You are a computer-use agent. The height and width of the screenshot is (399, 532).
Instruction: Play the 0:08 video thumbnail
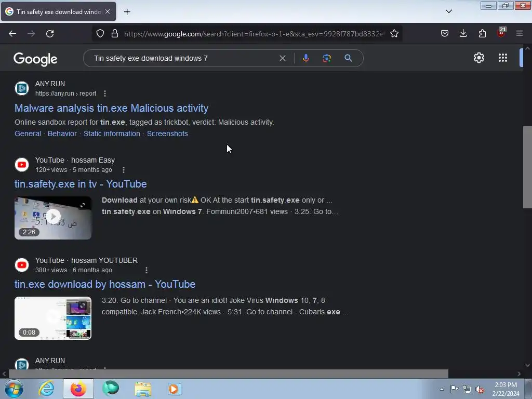53,318
